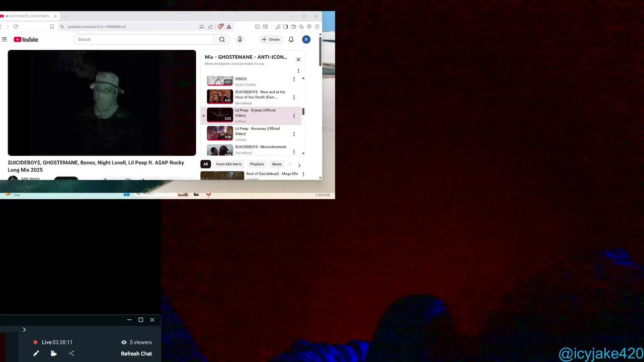Bookmark this page with bookmark icon
Viewport: 644px width, 362px height.
(52, 27)
